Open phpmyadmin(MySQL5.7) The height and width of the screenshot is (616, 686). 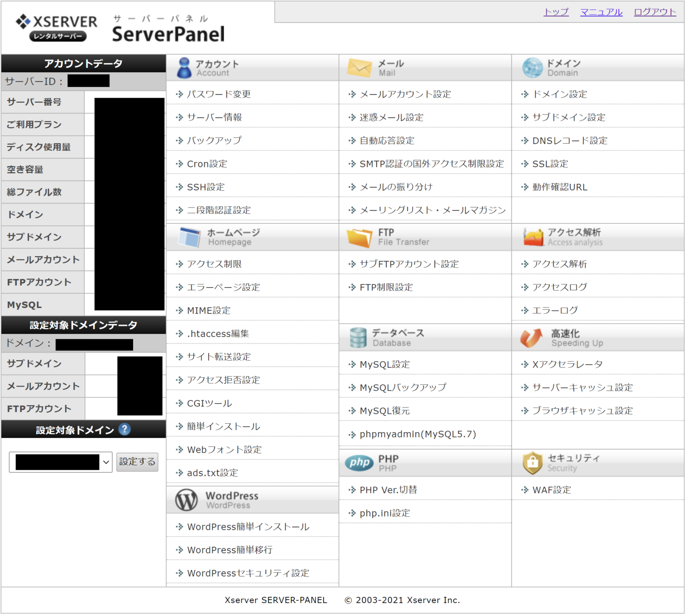(x=418, y=433)
